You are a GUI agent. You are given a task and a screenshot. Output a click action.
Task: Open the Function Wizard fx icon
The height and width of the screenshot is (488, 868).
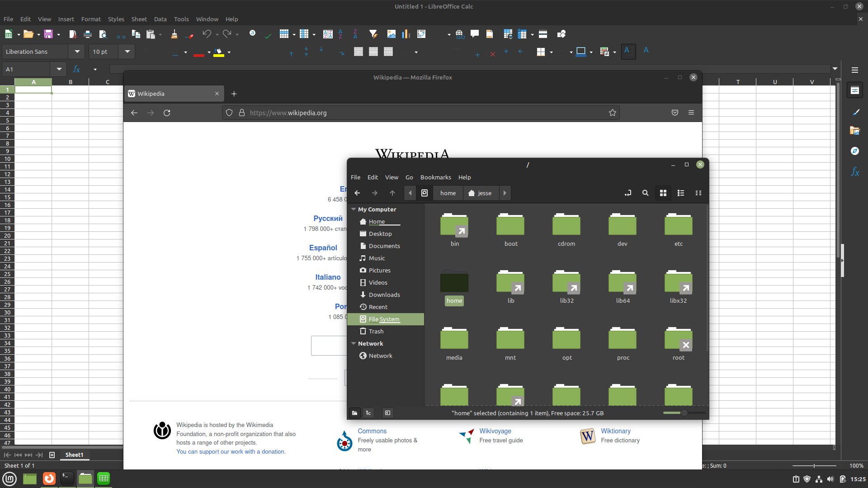point(76,69)
